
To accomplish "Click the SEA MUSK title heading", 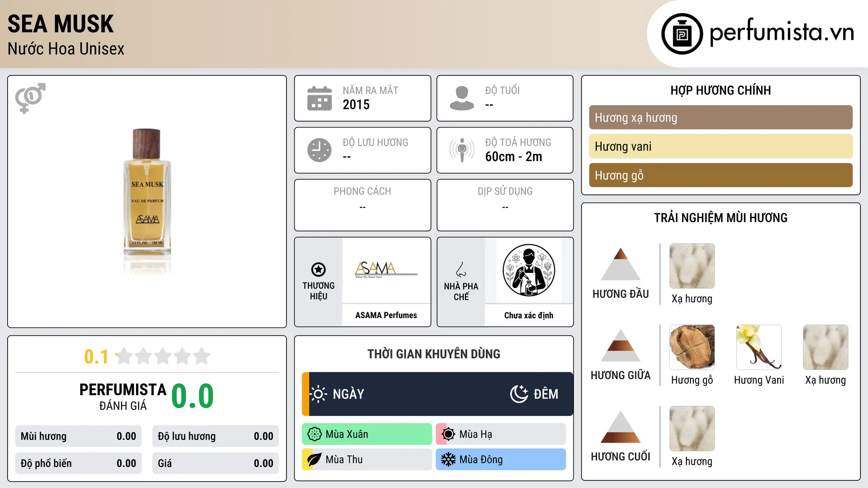I will (61, 24).
